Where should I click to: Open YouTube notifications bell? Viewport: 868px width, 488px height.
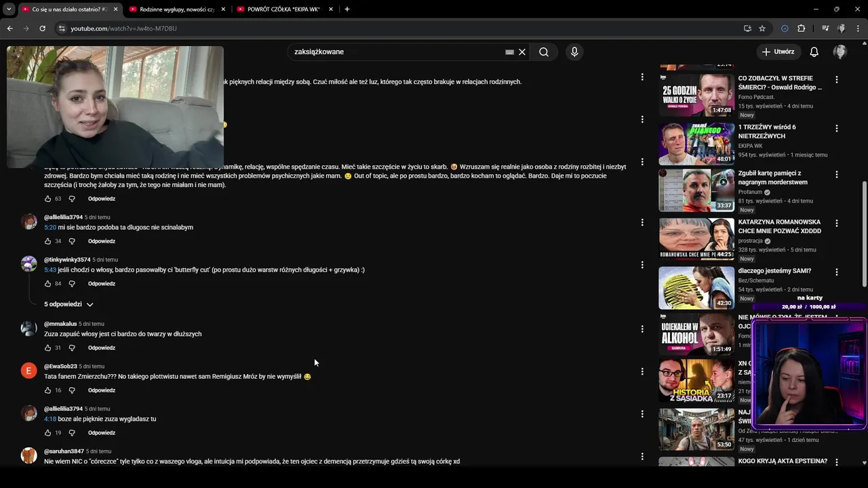pyautogui.click(x=814, y=52)
